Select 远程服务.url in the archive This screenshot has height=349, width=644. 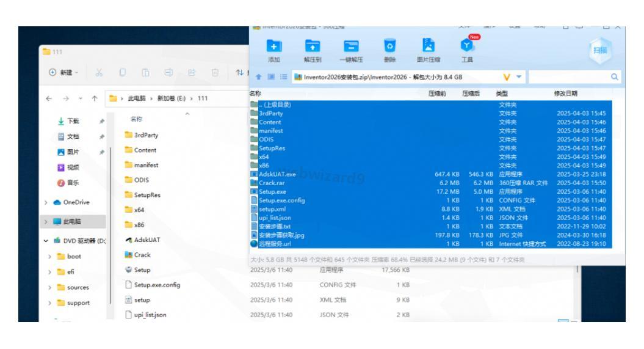click(x=431, y=244)
